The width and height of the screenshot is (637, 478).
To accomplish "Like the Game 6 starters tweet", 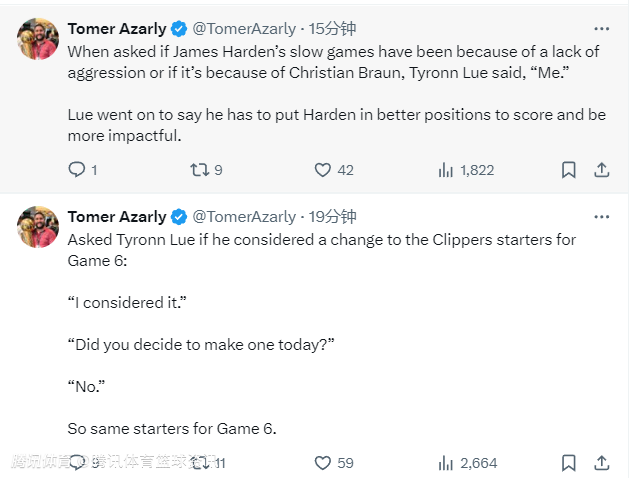I will [x=323, y=463].
